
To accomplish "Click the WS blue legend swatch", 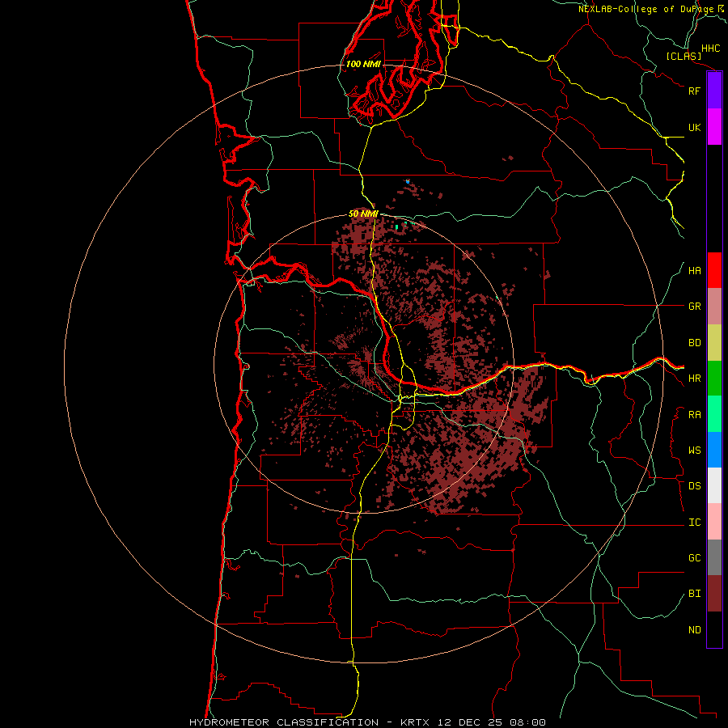I will [x=714, y=450].
